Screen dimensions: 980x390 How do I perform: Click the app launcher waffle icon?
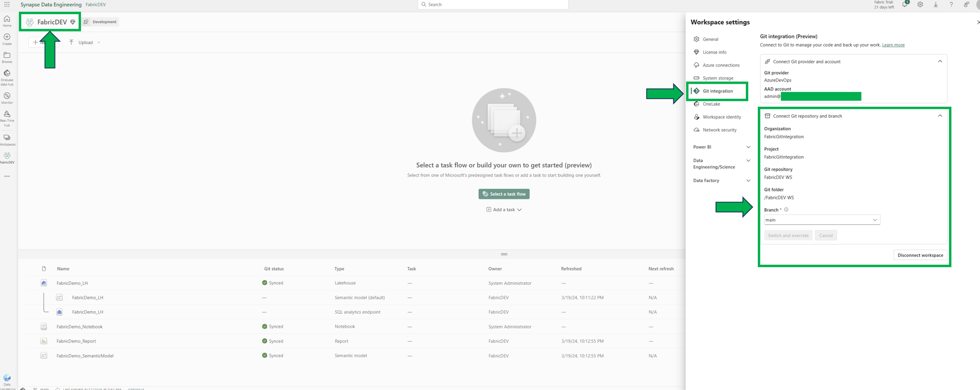7,4
